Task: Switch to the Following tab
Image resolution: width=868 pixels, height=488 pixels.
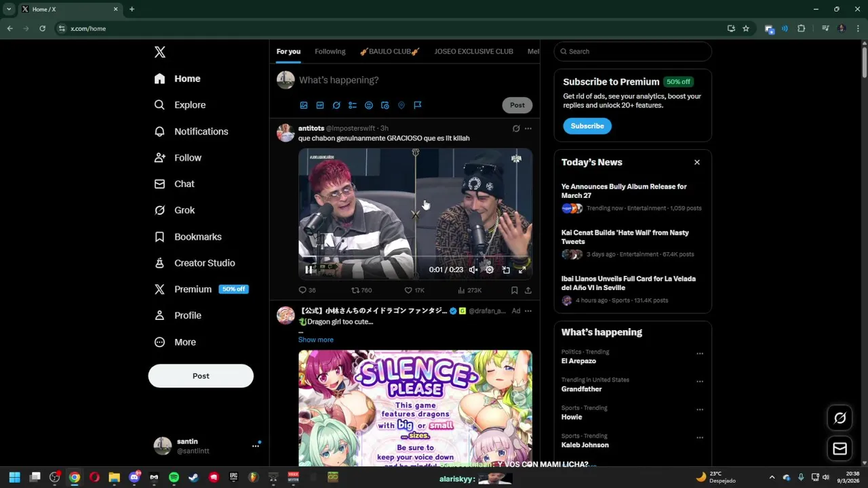Action: [x=330, y=52]
